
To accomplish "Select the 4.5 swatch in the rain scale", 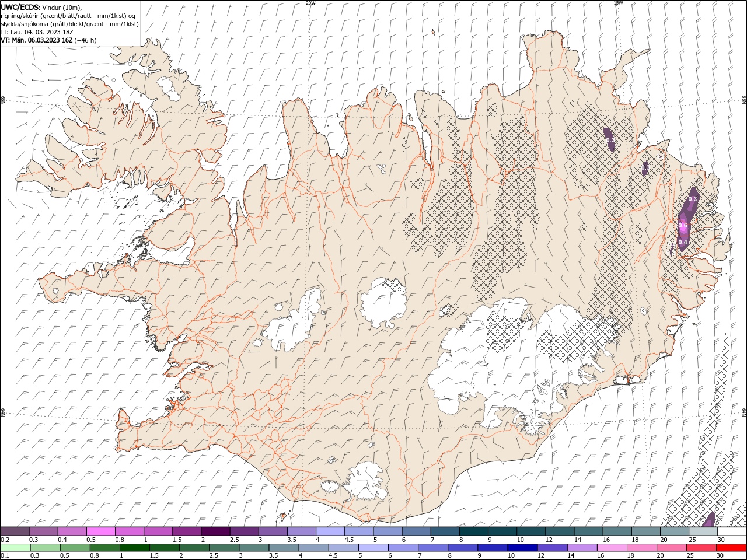I will coord(343,548).
